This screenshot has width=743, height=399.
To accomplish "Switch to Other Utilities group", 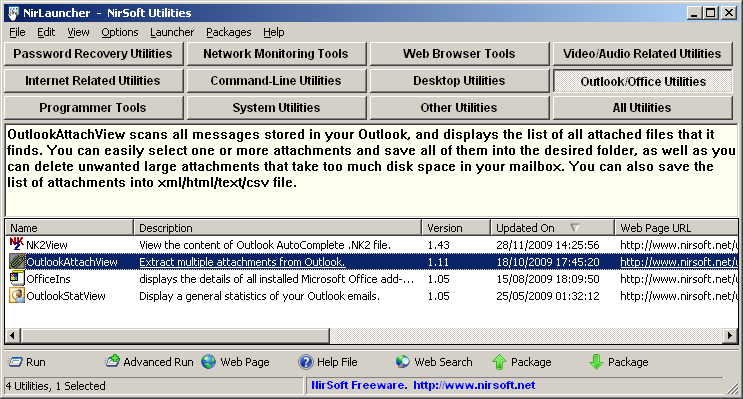I will coord(459,108).
